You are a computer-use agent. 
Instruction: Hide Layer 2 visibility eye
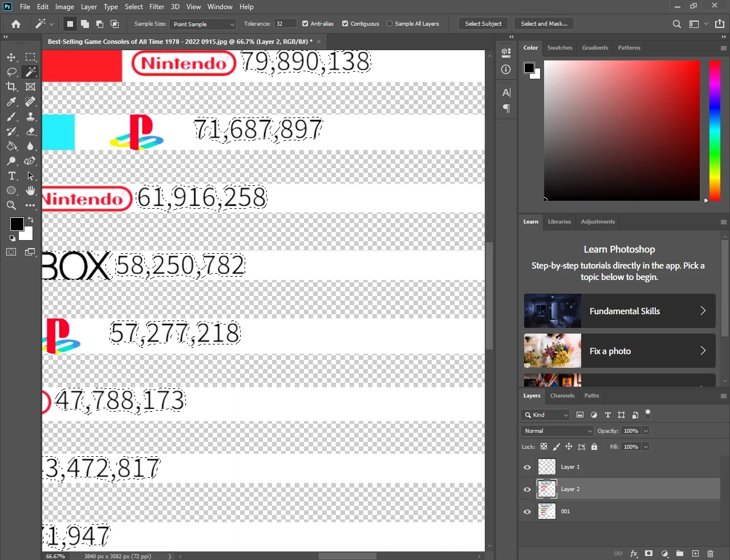[527, 489]
